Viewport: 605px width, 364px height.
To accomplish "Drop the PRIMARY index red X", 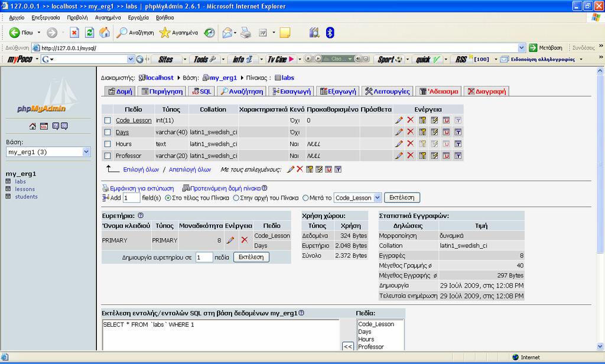I will coord(244,240).
